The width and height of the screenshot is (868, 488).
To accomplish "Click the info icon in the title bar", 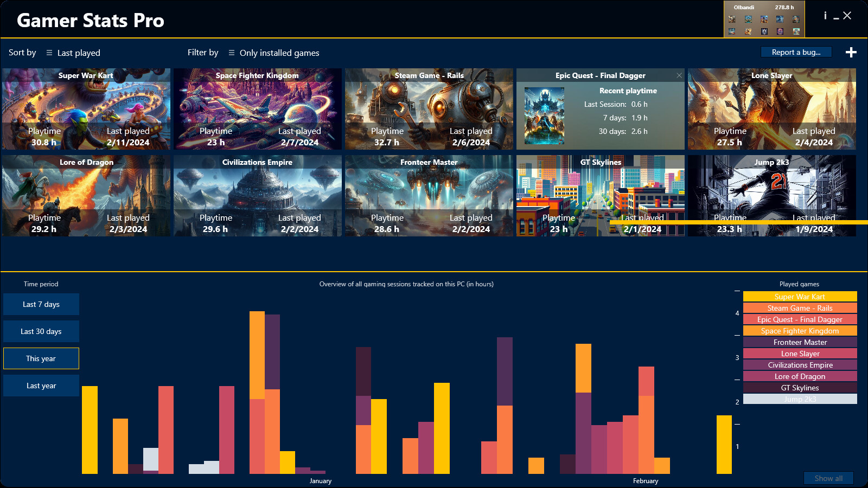I will [825, 16].
